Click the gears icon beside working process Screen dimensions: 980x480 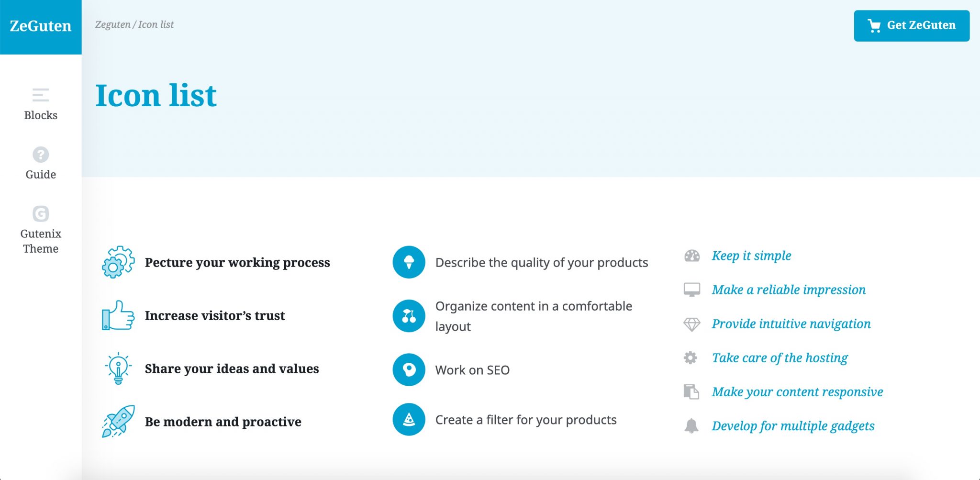click(118, 262)
